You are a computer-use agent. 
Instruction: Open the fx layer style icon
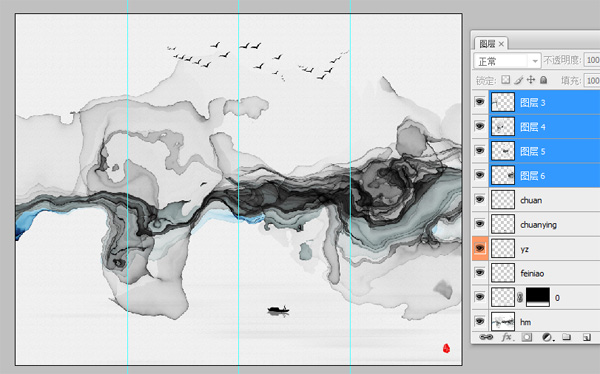[x=507, y=337]
